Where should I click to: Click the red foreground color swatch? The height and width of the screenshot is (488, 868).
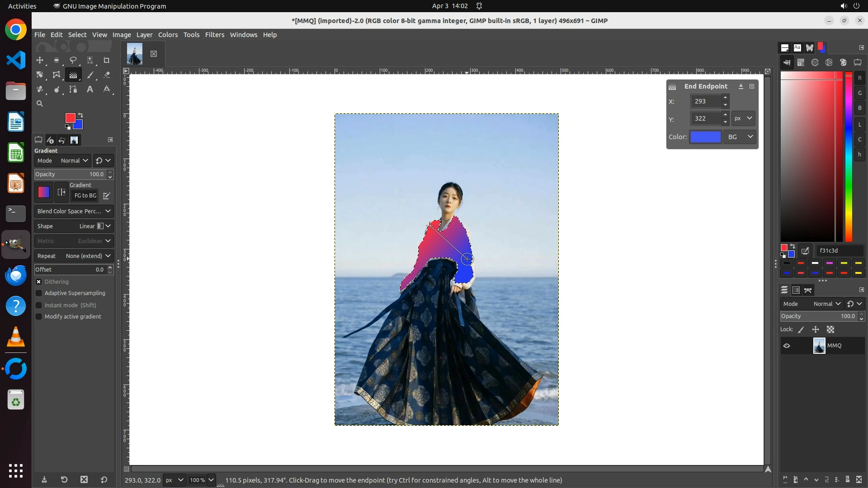click(70, 118)
